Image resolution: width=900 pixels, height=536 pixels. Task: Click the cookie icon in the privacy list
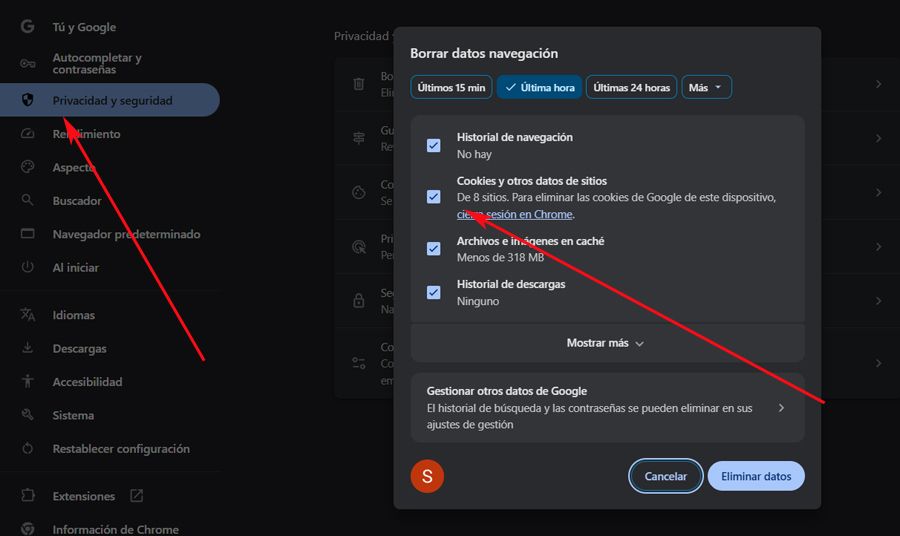click(x=359, y=192)
